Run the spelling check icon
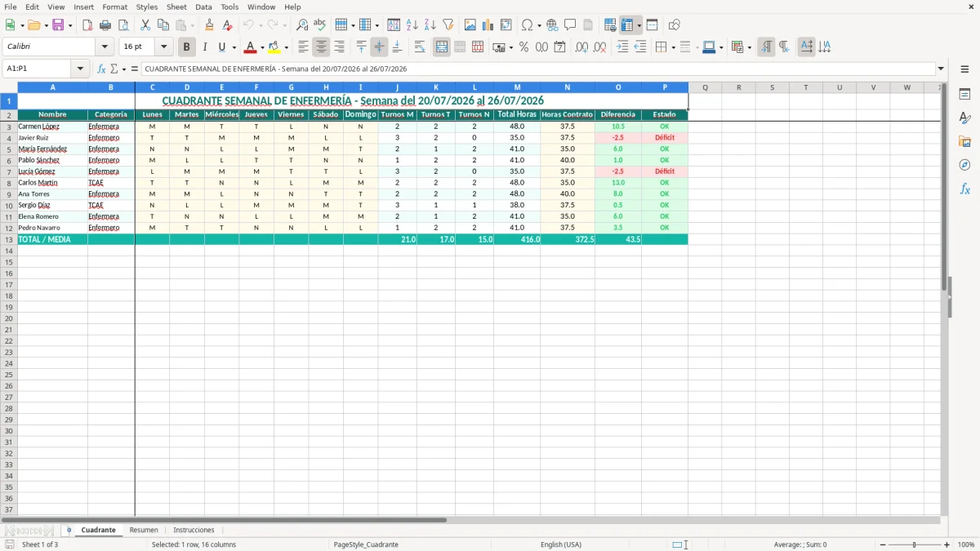 point(320,25)
